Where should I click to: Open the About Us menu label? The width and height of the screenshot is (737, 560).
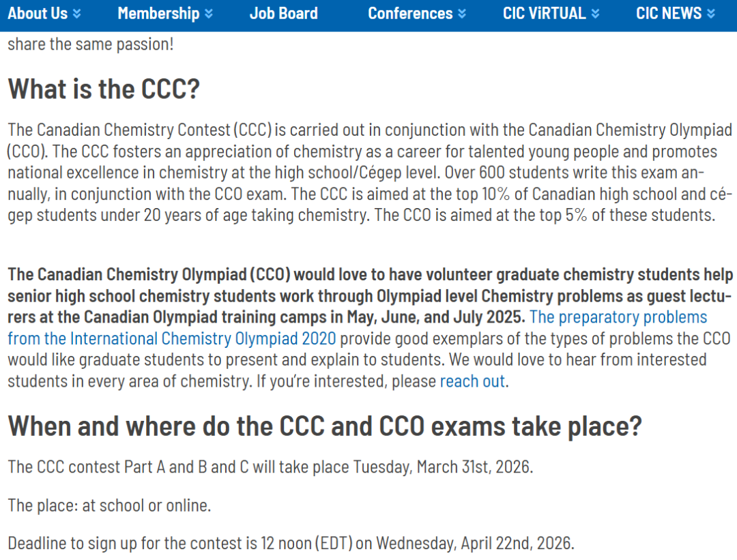point(38,14)
